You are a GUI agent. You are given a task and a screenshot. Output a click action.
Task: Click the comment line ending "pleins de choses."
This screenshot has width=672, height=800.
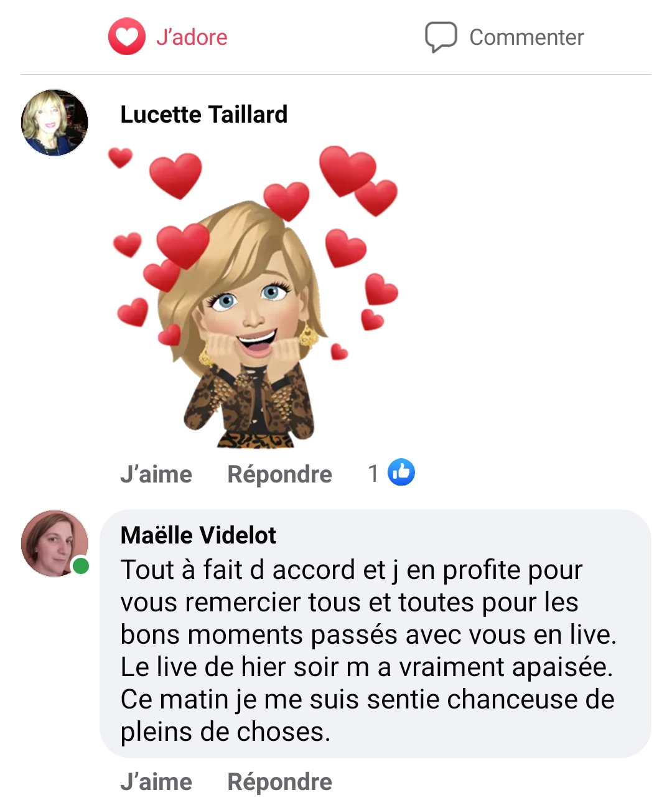pyautogui.click(x=225, y=732)
